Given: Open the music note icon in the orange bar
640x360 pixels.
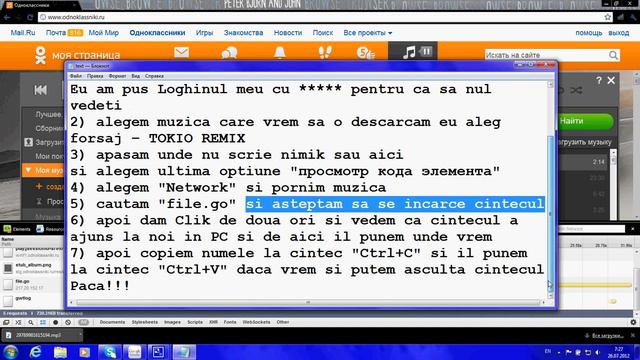Looking at the screenshot, I should pyautogui.click(x=409, y=52).
